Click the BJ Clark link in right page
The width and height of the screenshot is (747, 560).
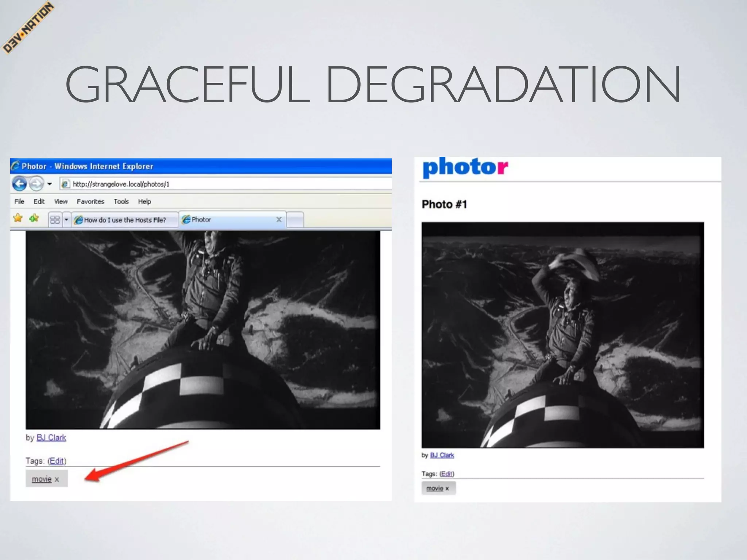[x=442, y=455]
